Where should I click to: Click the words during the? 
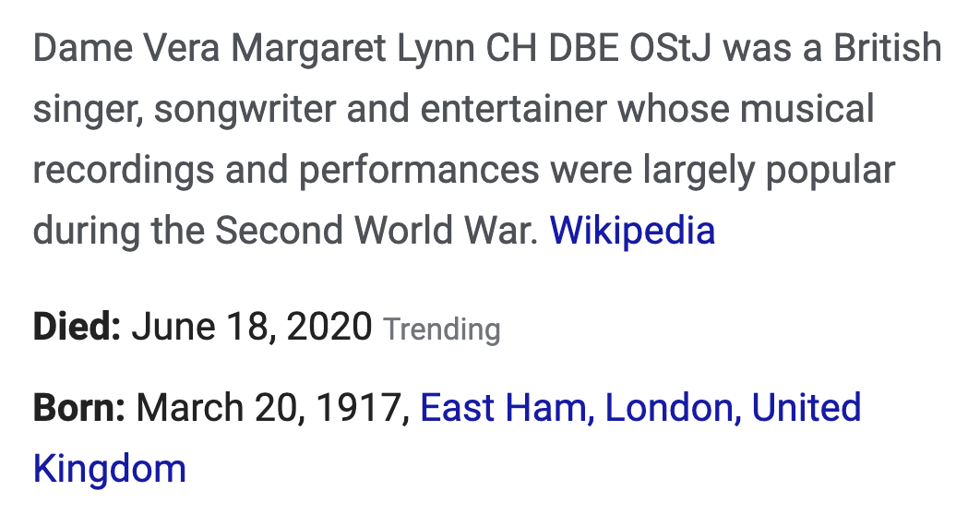coord(118,230)
